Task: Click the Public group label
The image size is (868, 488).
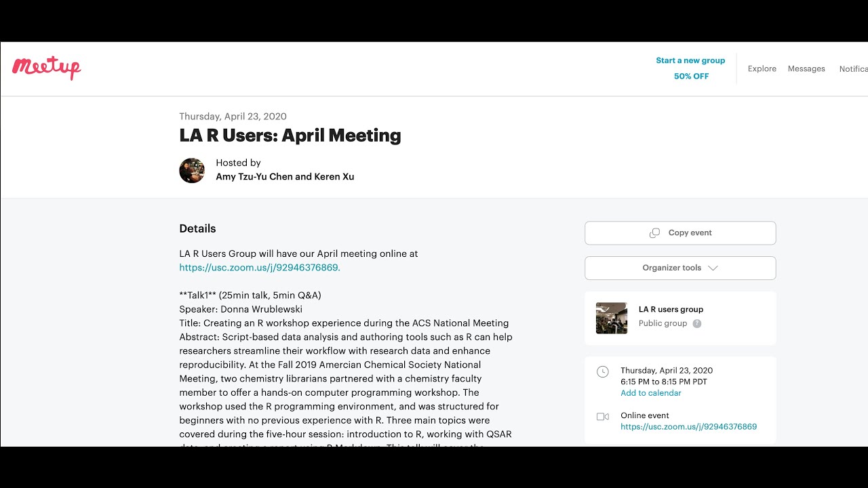Action: 663,323
